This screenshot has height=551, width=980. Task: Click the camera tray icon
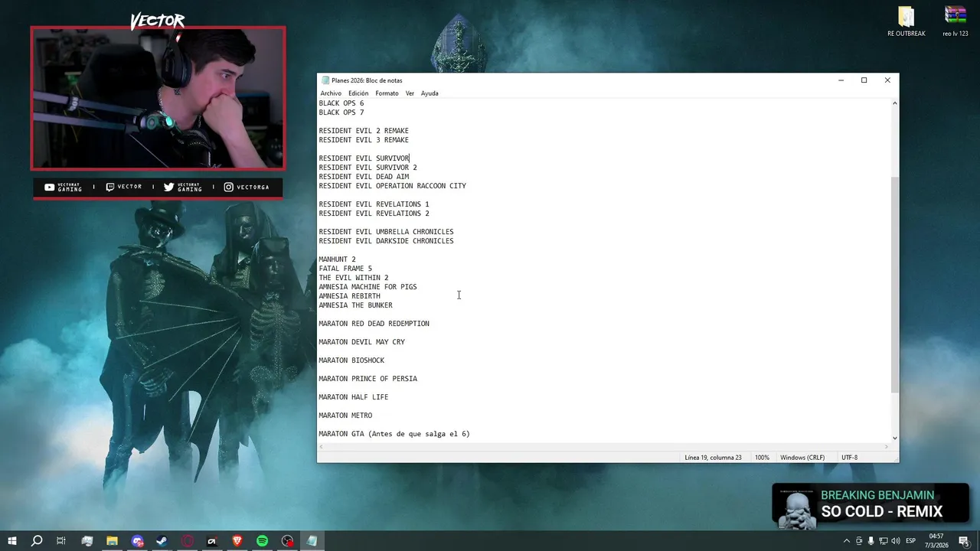[858, 541]
